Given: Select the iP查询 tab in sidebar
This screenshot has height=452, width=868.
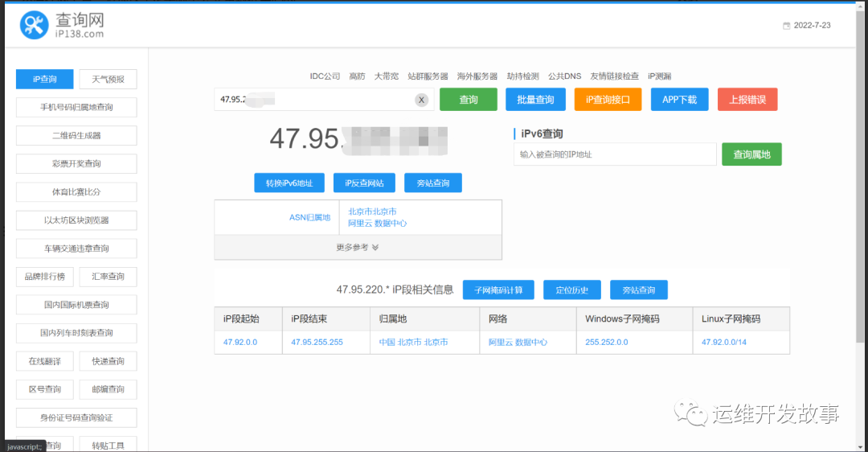Looking at the screenshot, I should click(45, 79).
